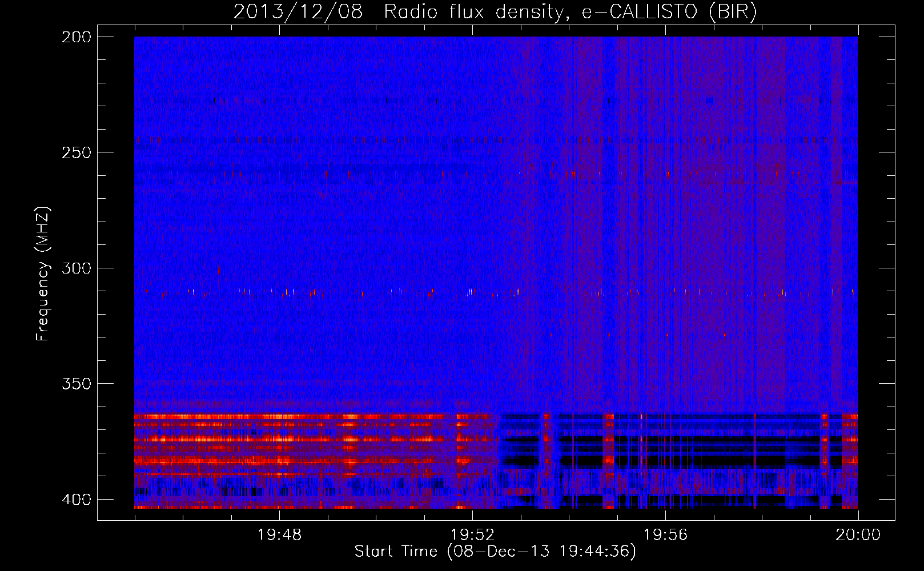This screenshot has width=924, height=571.
Task: Click the 400 frequency tick label
Action: click(x=76, y=500)
